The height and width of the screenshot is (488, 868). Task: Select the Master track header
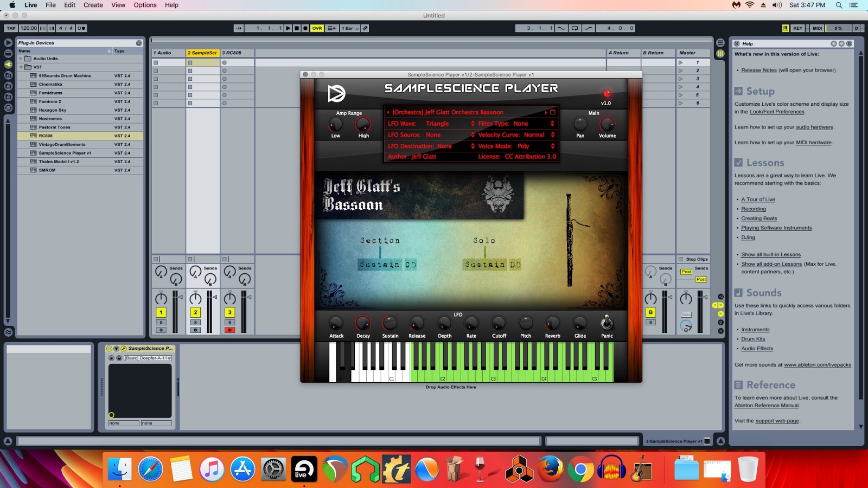coord(693,53)
